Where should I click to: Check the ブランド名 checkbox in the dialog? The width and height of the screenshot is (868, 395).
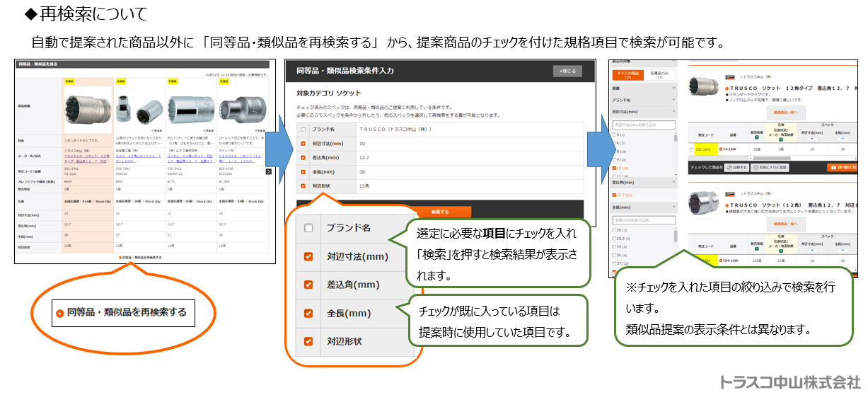coord(303,130)
